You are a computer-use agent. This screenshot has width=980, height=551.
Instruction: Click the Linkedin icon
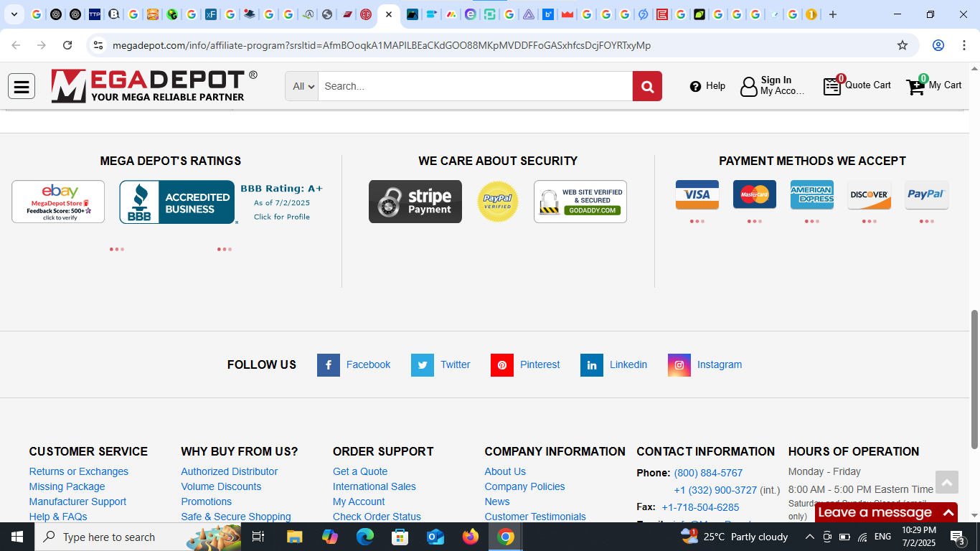[x=592, y=365]
